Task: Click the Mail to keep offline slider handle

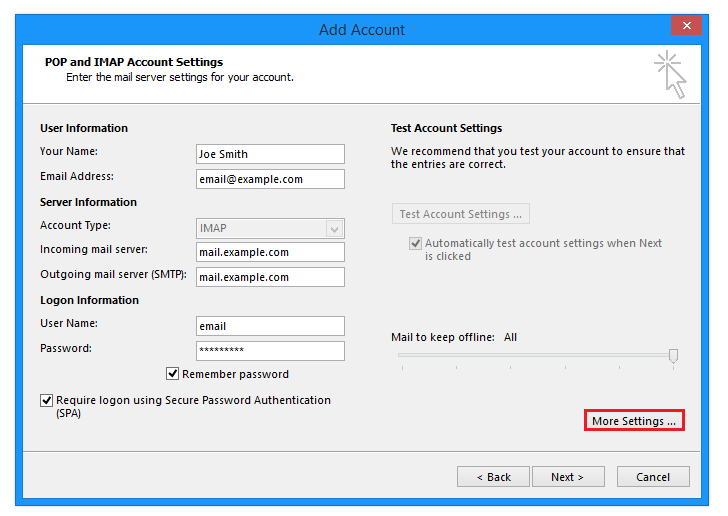Action: tap(673, 356)
